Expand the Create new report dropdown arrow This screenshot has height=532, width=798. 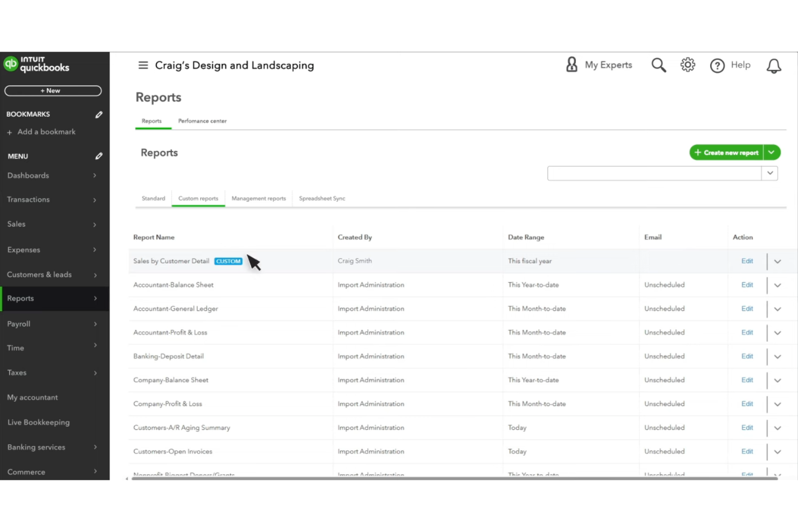[772, 153]
